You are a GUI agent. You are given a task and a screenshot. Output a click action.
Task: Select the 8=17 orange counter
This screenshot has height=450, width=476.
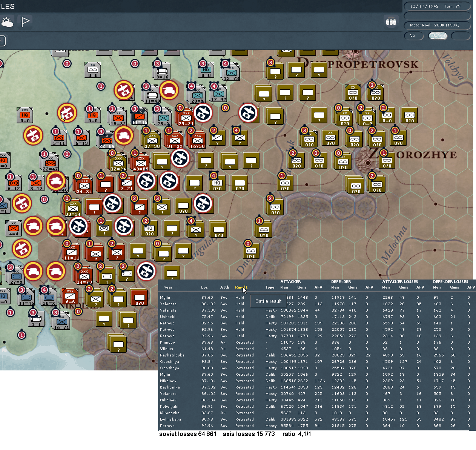[37, 183]
